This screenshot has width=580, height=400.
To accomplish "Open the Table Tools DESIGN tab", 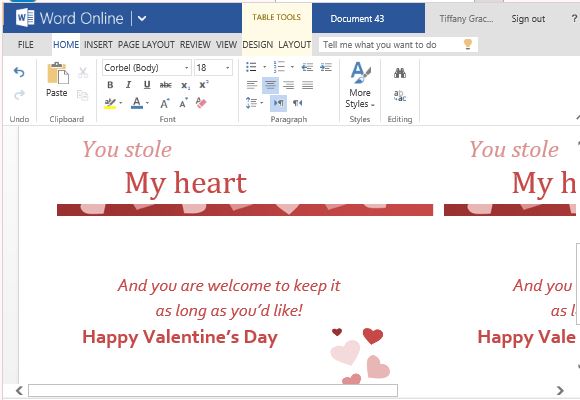I will point(258,45).
